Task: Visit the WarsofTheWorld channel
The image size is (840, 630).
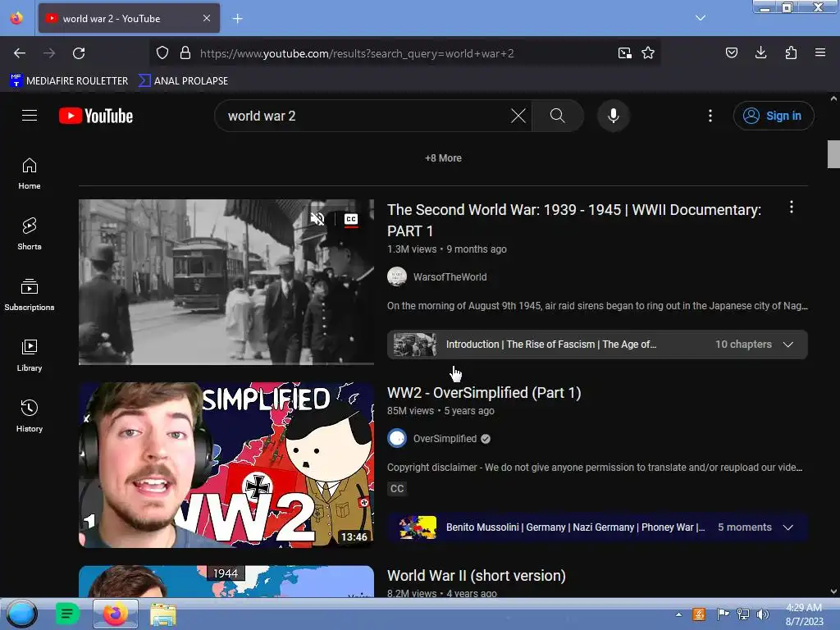Action: click(450, 277)
